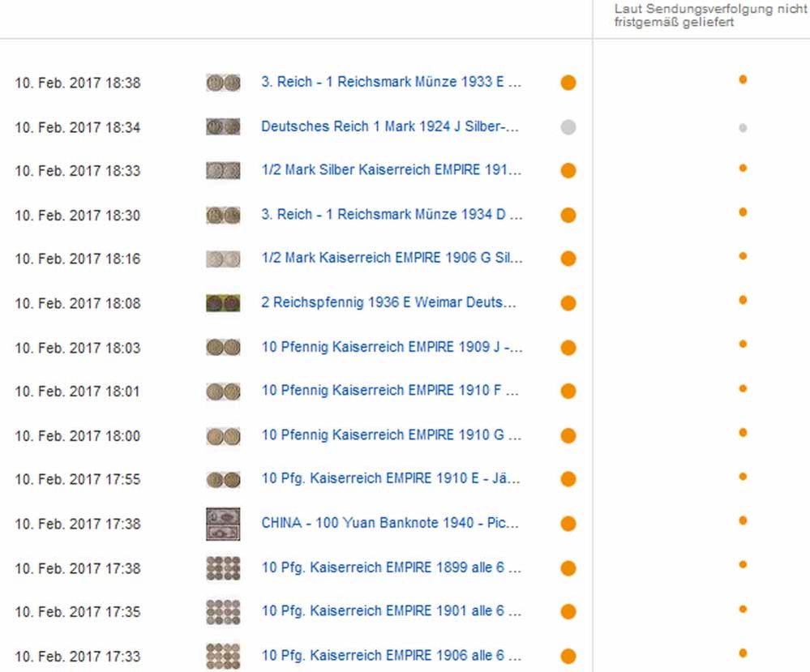Click the large orange status dot for the CHINA 100 Yuan row
This screenshot has height=672, width=810.
click(568, 524)
